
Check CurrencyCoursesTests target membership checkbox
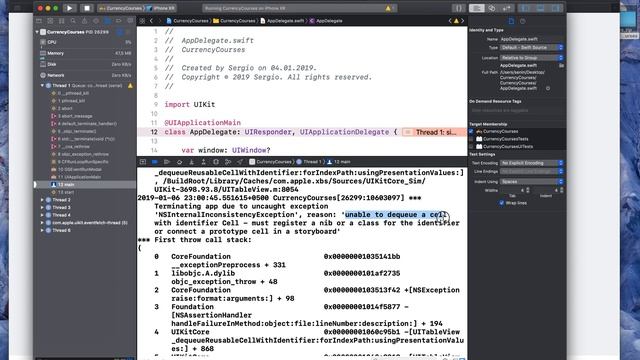pyautogui.click(x=471, y=139)
